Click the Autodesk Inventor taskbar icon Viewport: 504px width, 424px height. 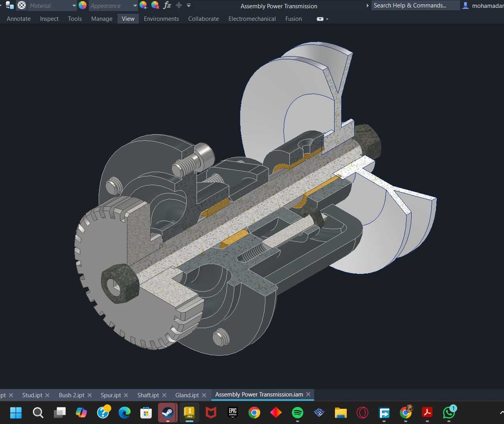click(189, 413)
